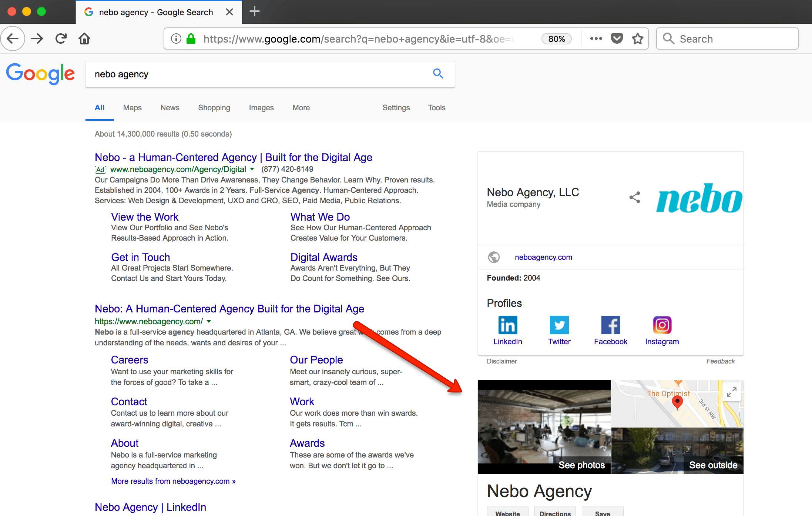Open the News search tab

[170, 108]
